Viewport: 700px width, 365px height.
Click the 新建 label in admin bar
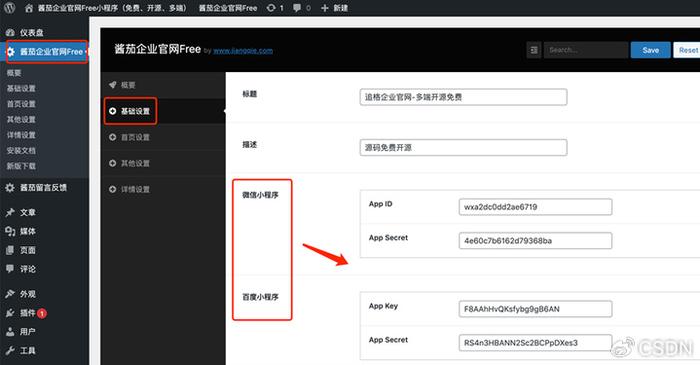(341, 8)
